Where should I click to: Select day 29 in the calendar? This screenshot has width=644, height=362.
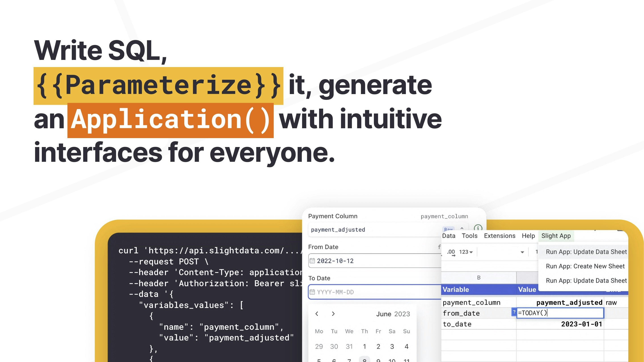click(319, 347)
